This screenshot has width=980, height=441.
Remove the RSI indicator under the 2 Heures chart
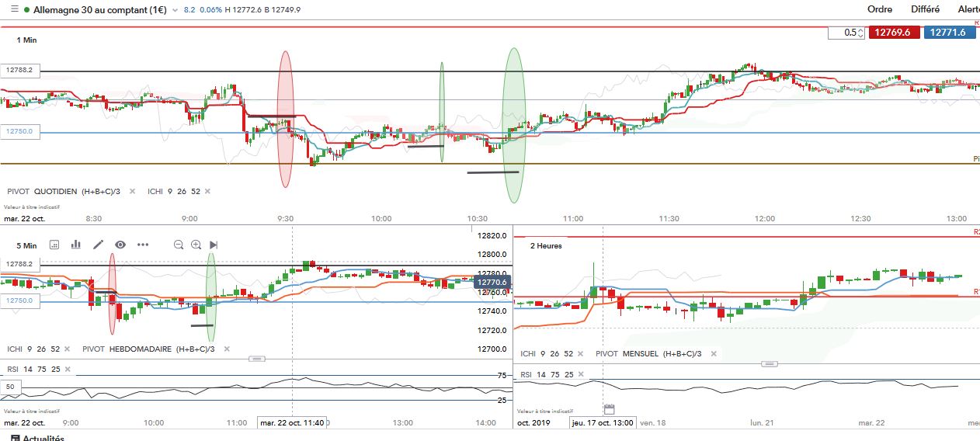tap(579, 374)
